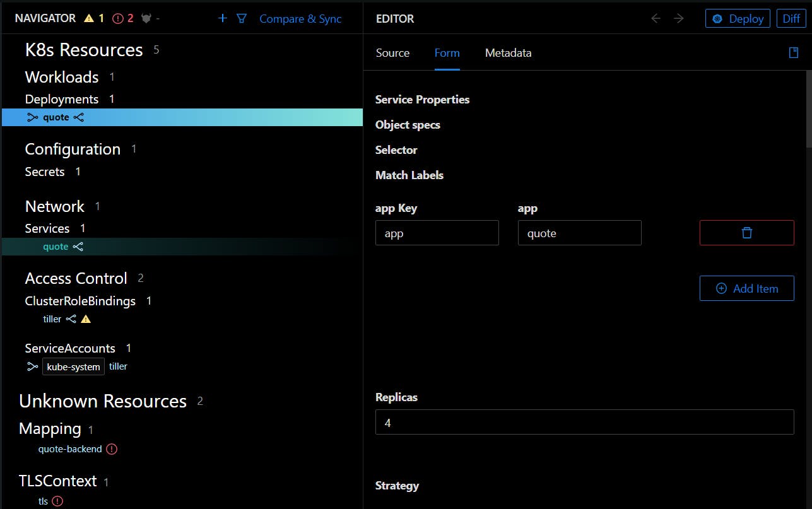812x509 pixels.
Task: Collapse the Configuration section
Action: tap(73, 149)
